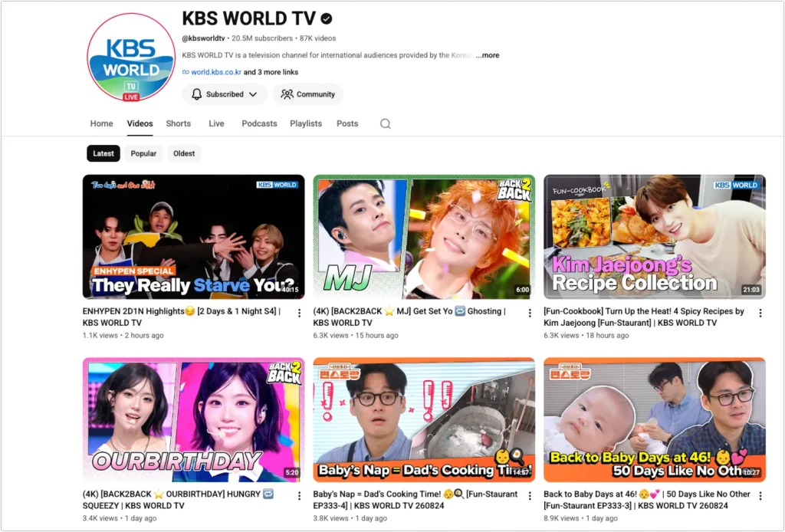This screenshot has height=532, width=785.
Task: Open OURBIRTHDAY video thumbnail
Action: point(194,419)
